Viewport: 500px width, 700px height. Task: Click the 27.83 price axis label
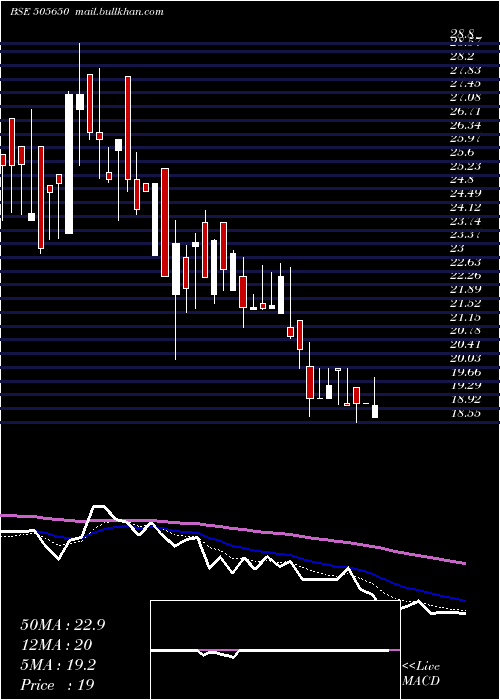click(465, 70)
